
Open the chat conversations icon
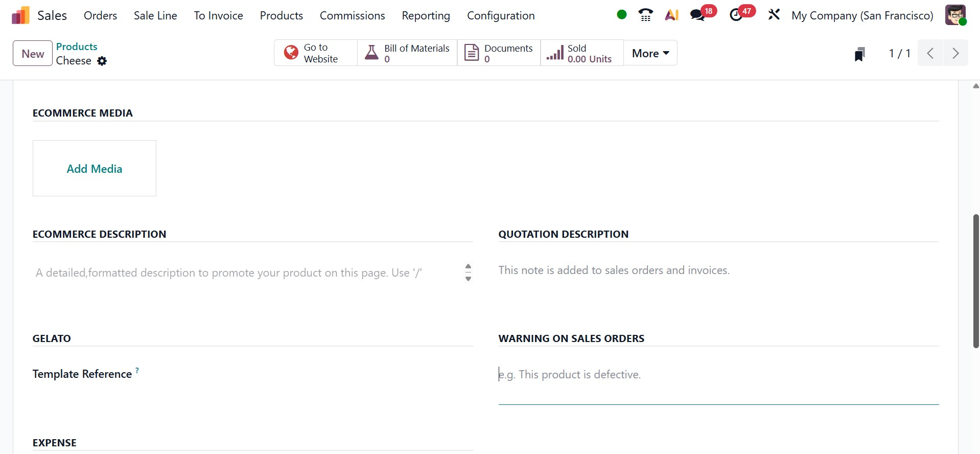pos(697,15)
